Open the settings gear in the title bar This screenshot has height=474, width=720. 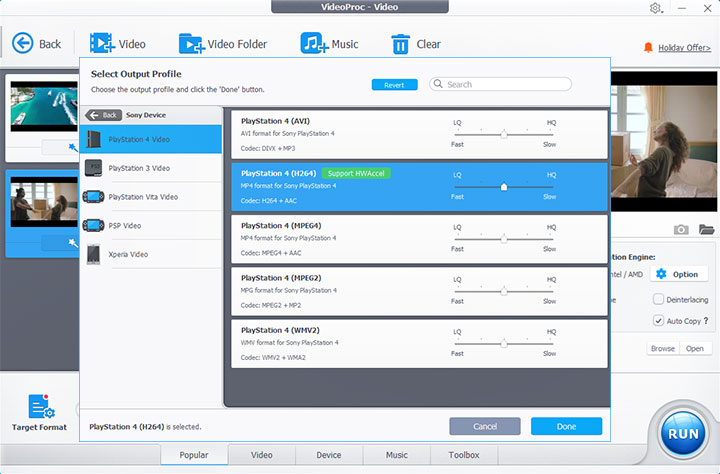655,8
